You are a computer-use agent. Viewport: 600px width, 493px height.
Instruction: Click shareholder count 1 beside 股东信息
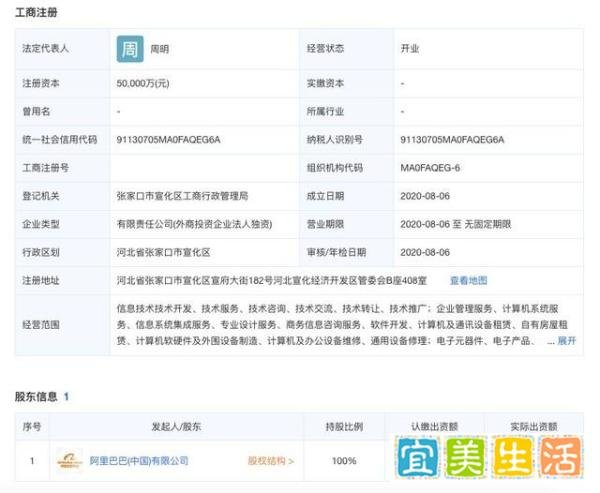[66, 397]
